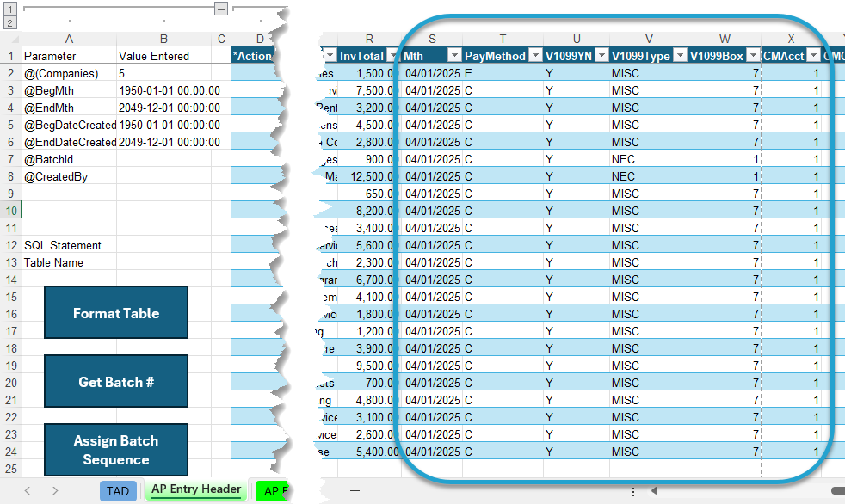
Task: Click the @CreatedBy parameter cell
Action: (69, 176)
